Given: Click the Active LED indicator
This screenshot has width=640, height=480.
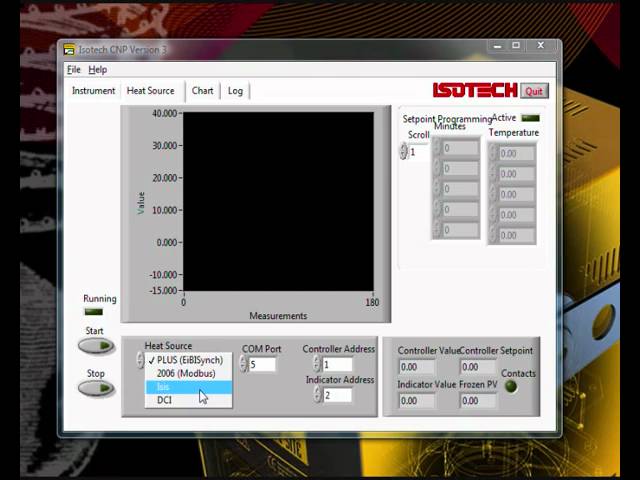Looking at the screenshot, I should coord(531,118).
